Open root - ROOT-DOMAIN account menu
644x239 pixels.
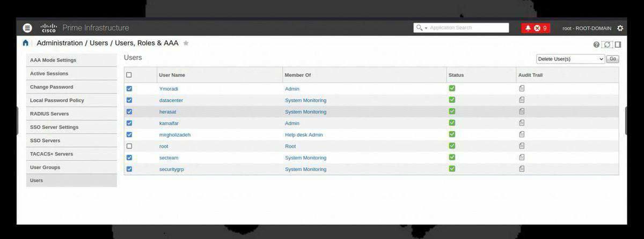(587, 28)
